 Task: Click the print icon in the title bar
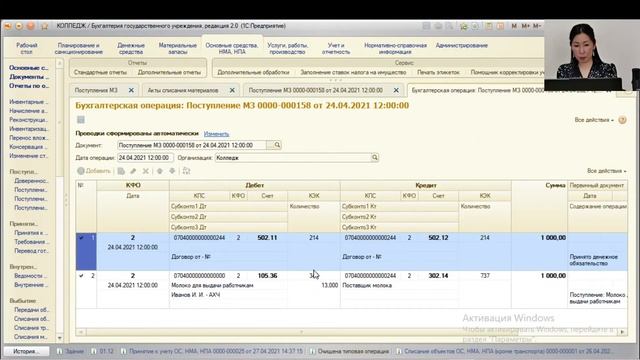click(438, 26)
